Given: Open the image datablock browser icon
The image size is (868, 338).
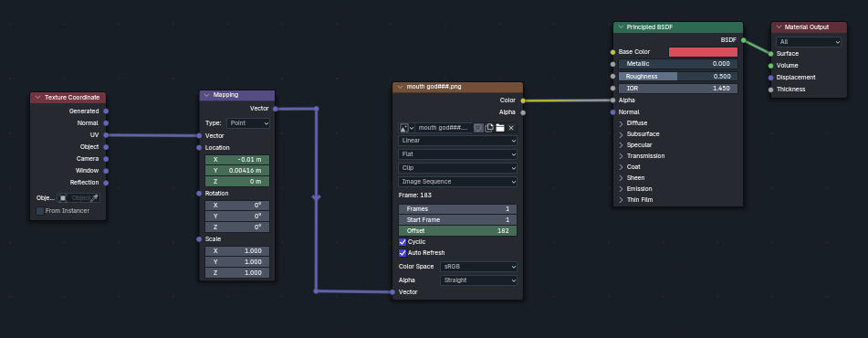Looking at the screenshot, I should click(407, 128).
